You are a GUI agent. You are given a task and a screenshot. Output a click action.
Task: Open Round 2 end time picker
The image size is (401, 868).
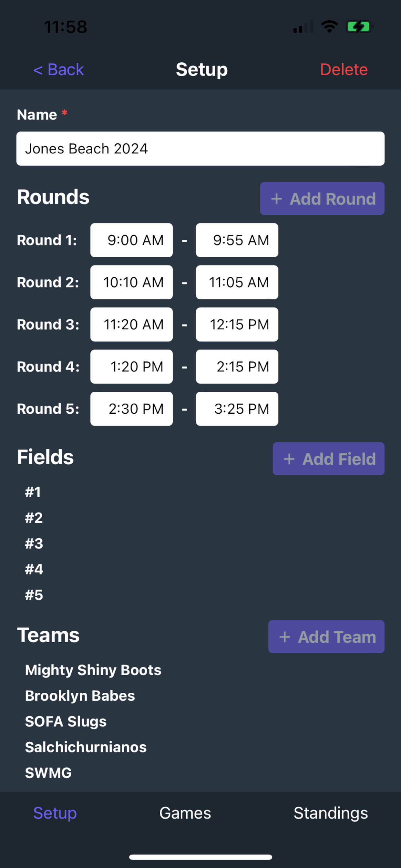pos(237,282)
